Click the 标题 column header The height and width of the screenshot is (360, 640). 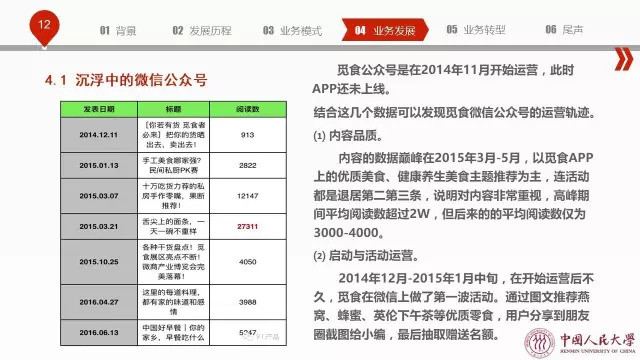click(x=173, y=109)
